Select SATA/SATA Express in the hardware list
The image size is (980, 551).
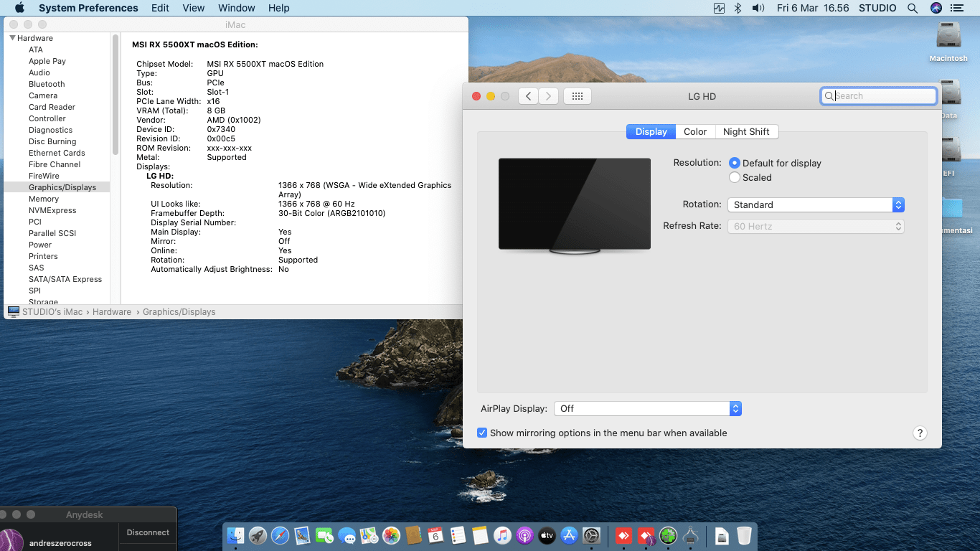[65, 279]
